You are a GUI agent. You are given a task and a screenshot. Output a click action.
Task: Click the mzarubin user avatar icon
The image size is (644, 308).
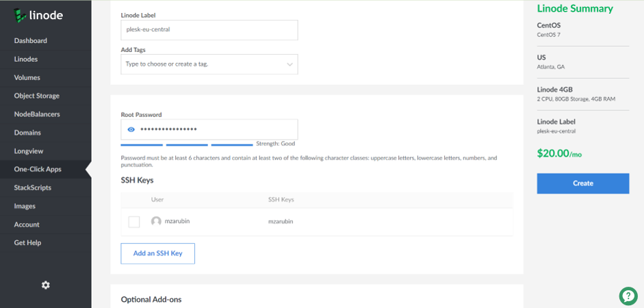(156, 221)
